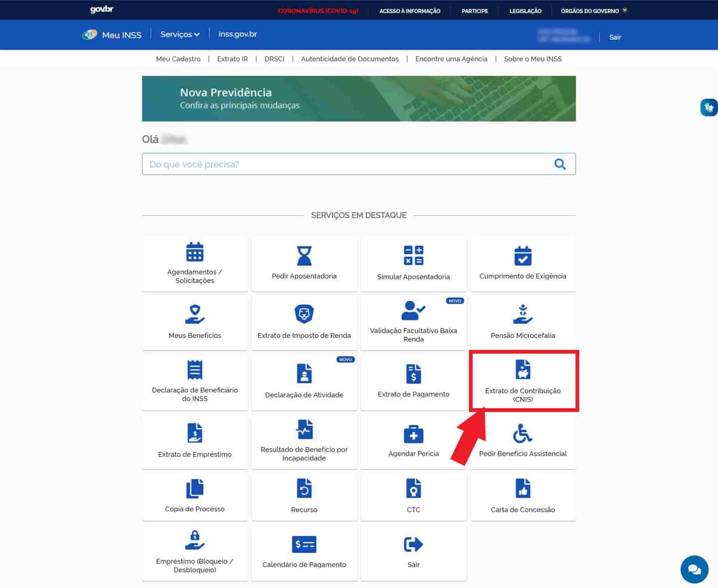
Task: Click Declaração de Atividade document icon
Action: pos(304,373)
